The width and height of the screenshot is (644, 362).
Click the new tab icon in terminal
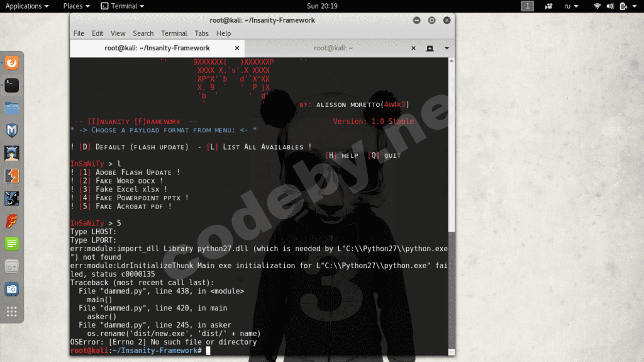(x=430, y=48)
